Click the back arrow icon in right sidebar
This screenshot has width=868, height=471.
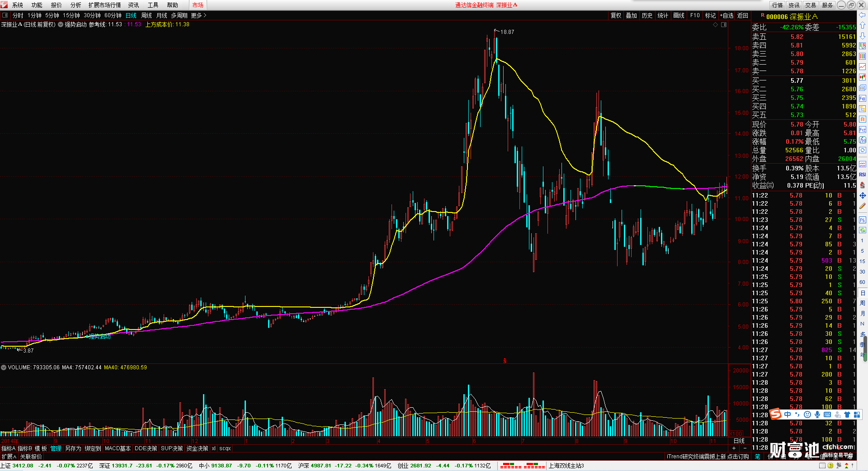(x=863, y=15)
